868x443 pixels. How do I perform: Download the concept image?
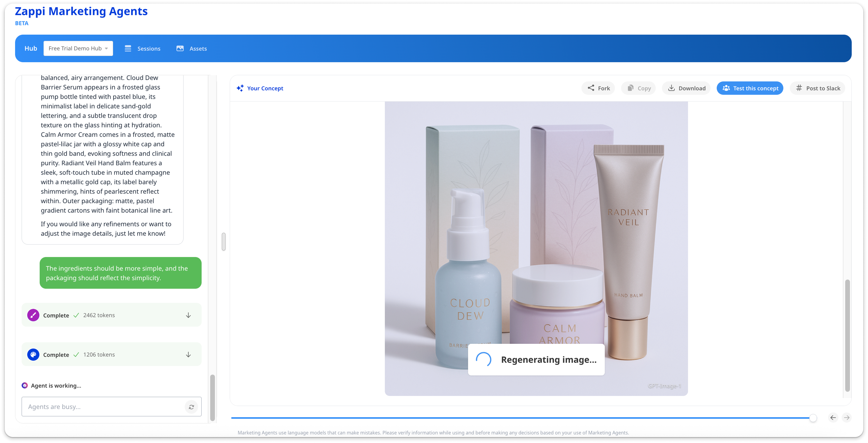[x=686, y=88]
